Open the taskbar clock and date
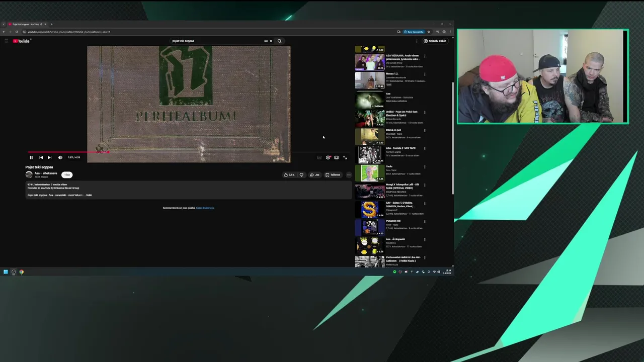 click(x=448, y=271)
